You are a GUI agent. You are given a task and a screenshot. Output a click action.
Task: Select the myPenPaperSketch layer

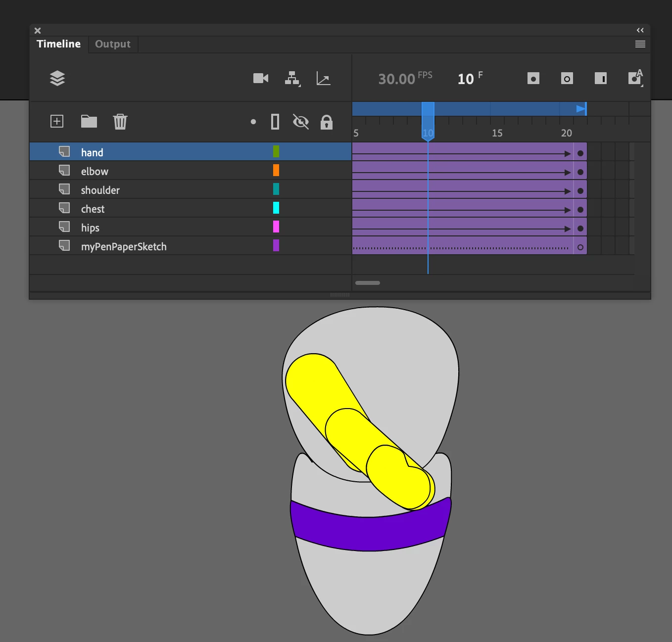point(191,246)
